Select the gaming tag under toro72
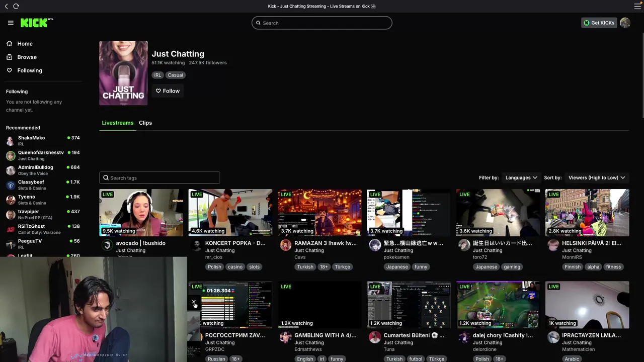 (x=512, y=267)
